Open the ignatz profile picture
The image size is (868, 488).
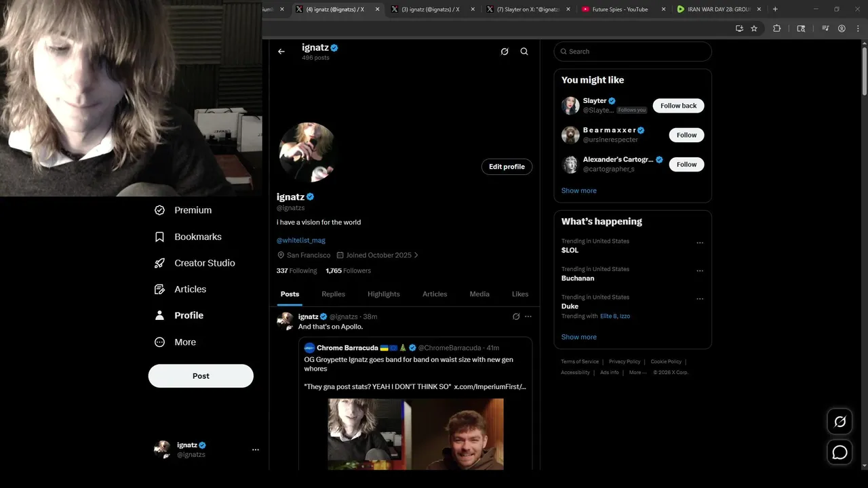tap(307, 152)
